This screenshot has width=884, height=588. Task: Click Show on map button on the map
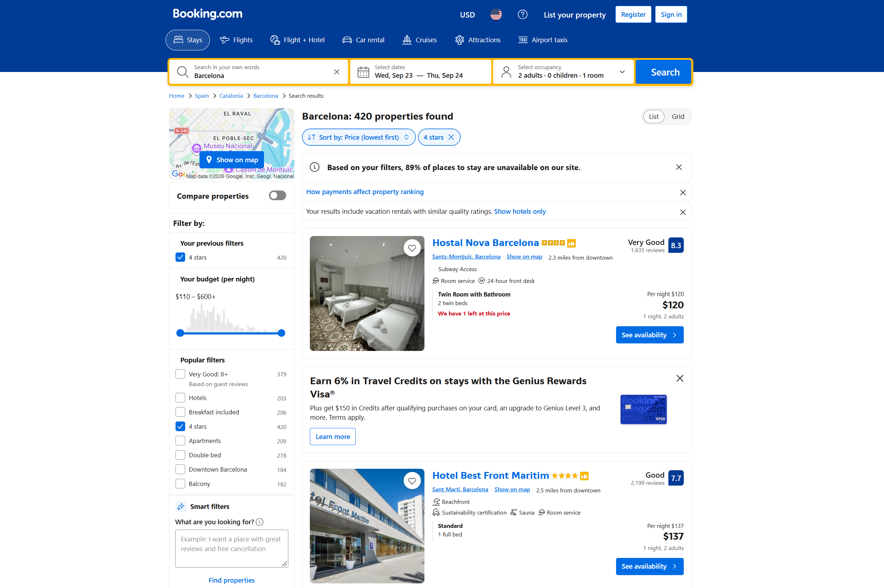[232, 160]
